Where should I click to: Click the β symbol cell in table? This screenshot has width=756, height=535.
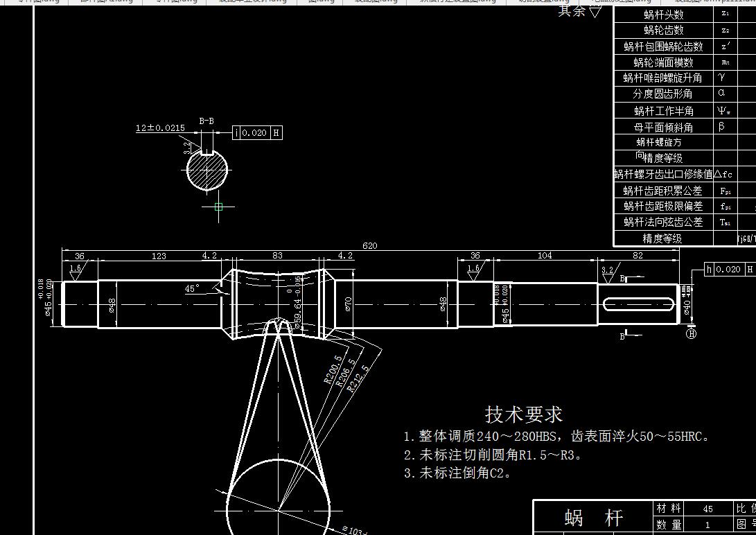coord(725,128)
